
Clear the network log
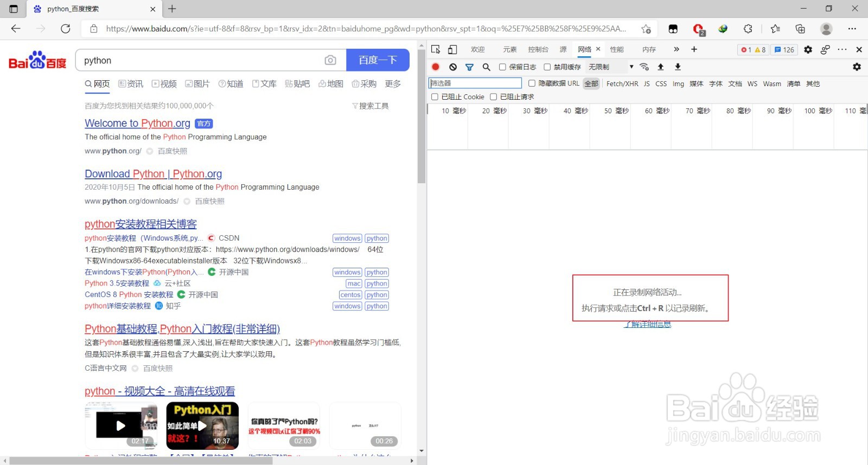coord(453,67)
